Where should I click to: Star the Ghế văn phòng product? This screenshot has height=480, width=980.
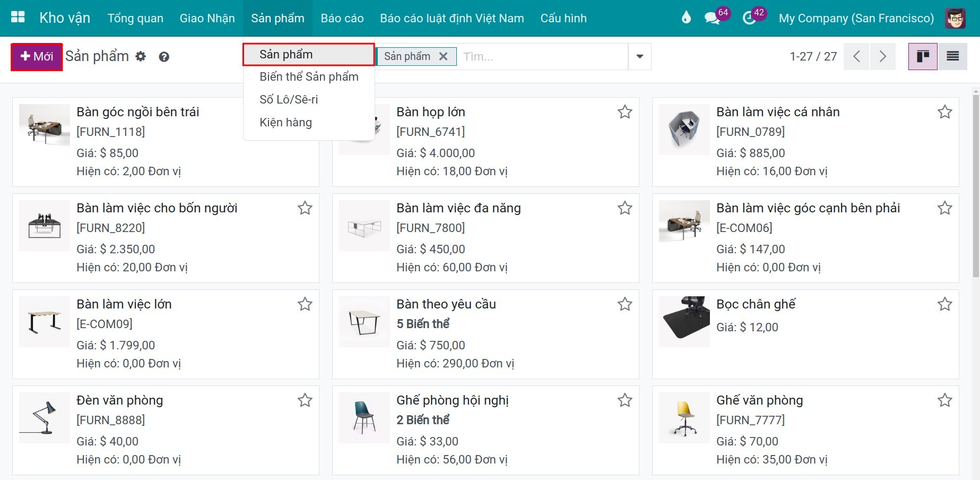[945, 400]
